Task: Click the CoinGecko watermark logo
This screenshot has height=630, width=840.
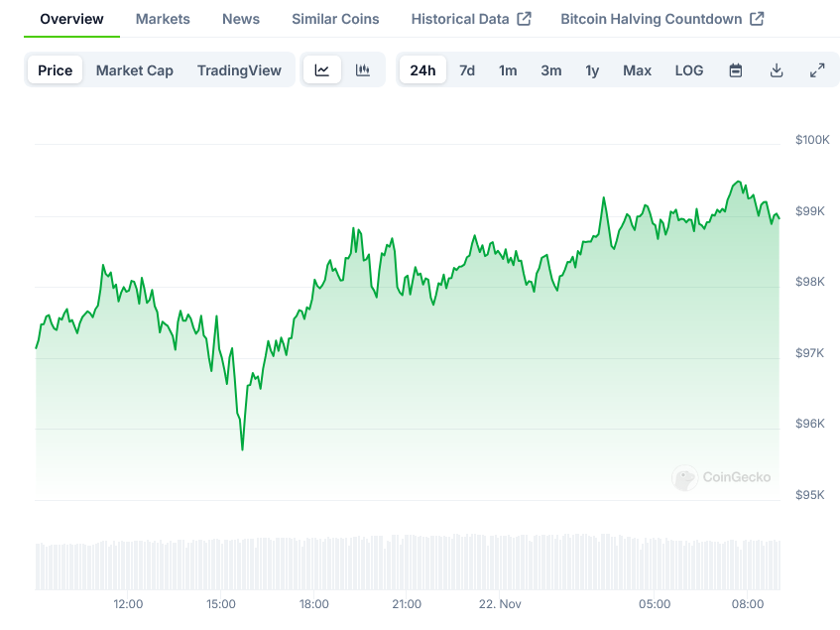Action: tap(722, 477)
